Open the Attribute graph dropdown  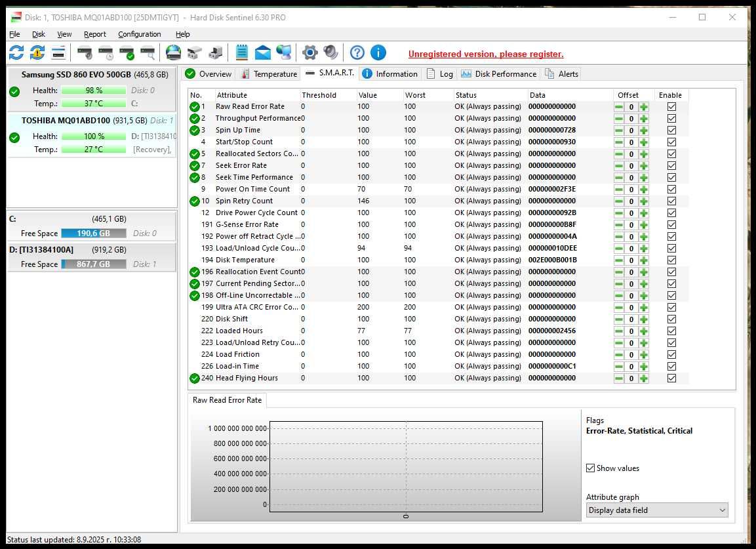pos(657,510)
